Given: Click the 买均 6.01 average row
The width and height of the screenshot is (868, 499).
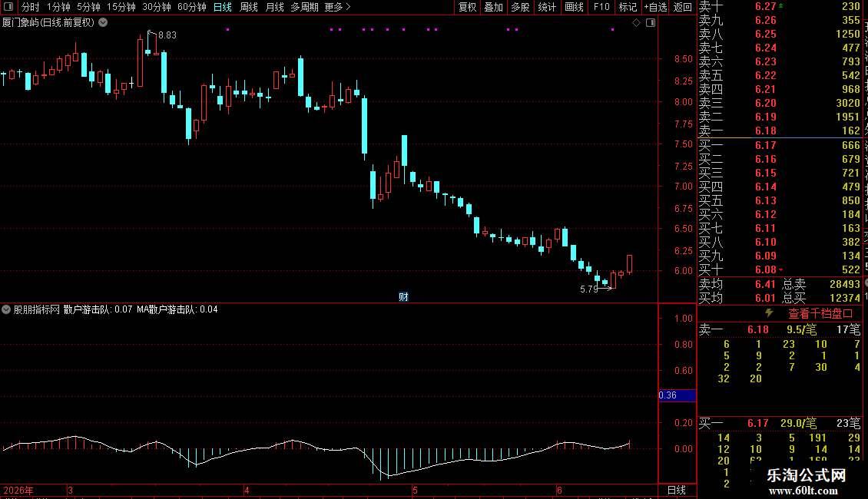Looking at the screenshot, I should coord(737,298).
